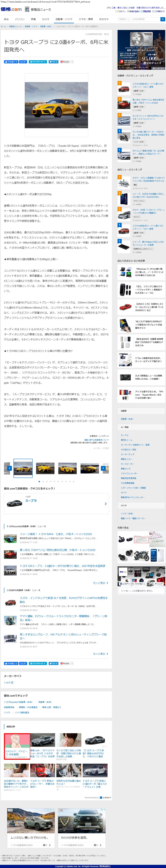Image resolution: width=166 pixels, height=868 pixels.
Task: Click the chevron on スープラ product card
Action: tap(105, 504)
